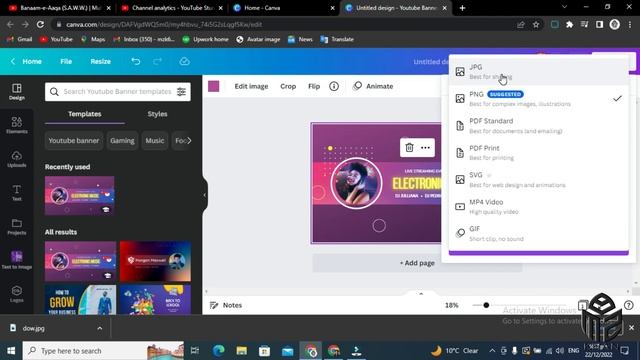The image size is (640, 360).
Task: Open the purple image color swatch
Action: pyautogui.click(x=213, y=86)
